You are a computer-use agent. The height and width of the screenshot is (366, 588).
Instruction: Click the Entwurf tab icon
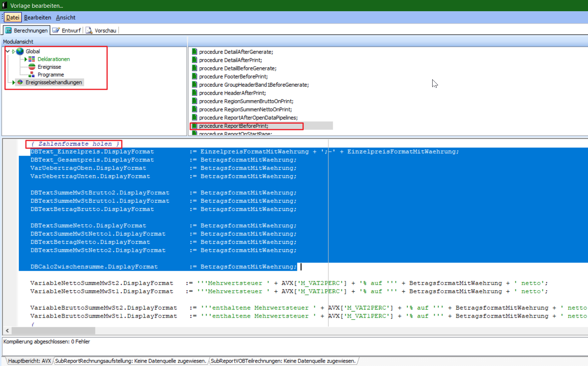coord(56,30)
